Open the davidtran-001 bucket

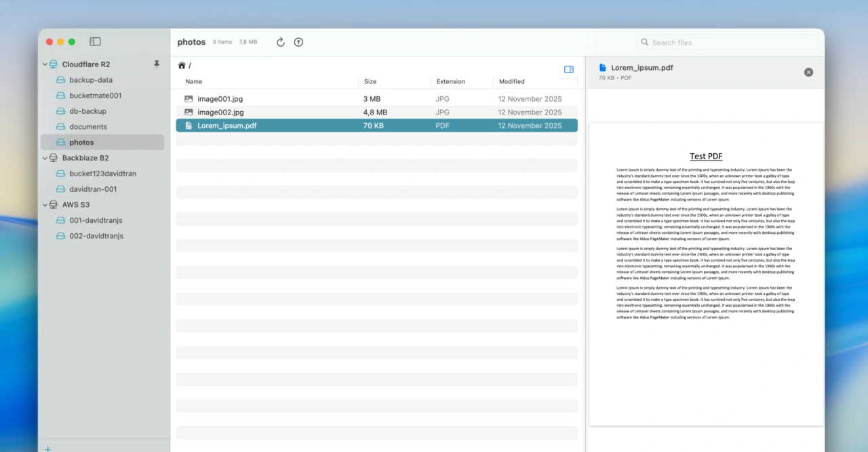(x=93, y=189)
